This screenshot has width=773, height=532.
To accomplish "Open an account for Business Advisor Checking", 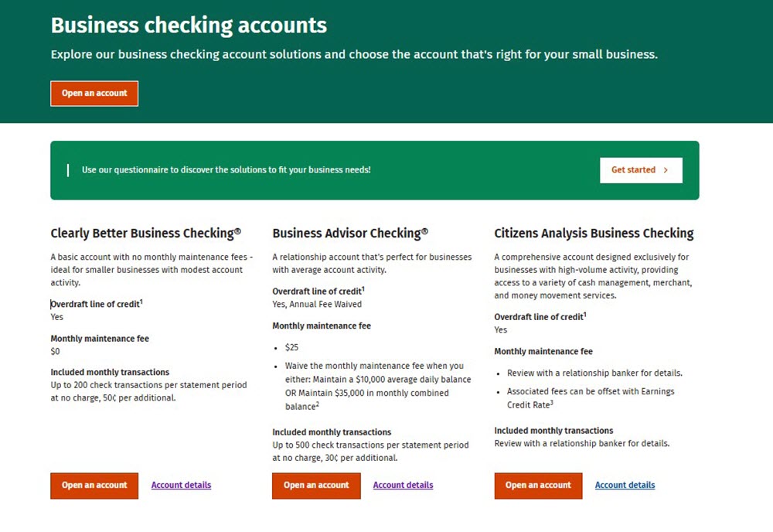I will [x=316, y=486].
